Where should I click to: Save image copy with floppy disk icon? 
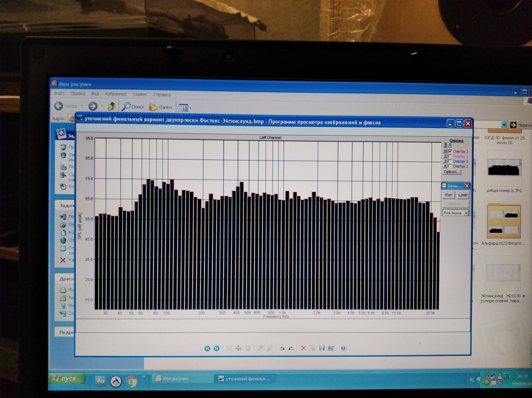[x=322, y=348]
